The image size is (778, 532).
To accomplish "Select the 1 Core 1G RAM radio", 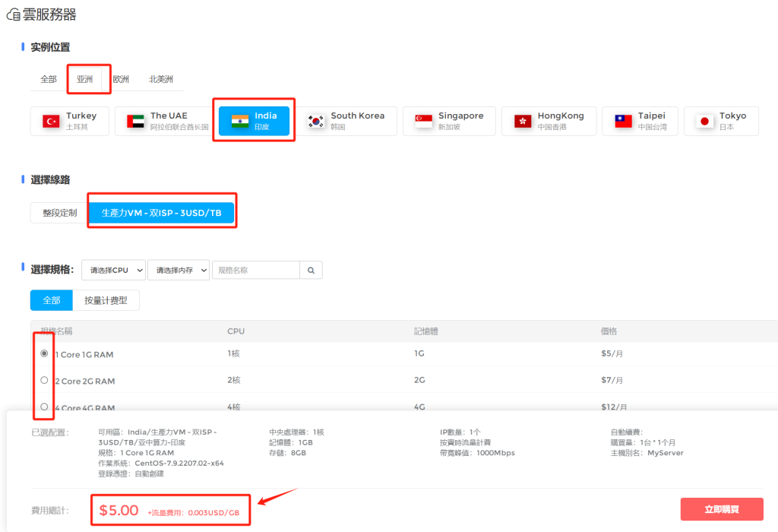I will (x=44, y=353).
